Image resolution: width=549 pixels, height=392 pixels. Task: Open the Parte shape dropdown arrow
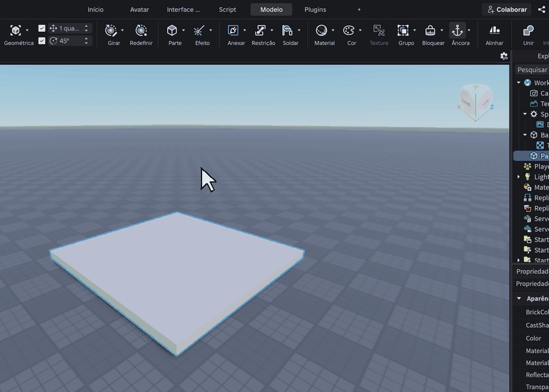183,31
